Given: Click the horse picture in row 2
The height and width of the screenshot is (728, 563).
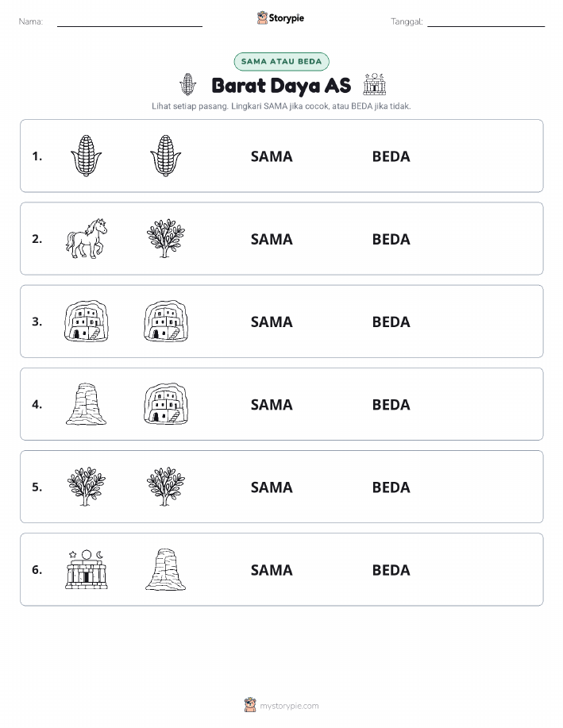Looking at the screenshot, I should pos(86,238).
